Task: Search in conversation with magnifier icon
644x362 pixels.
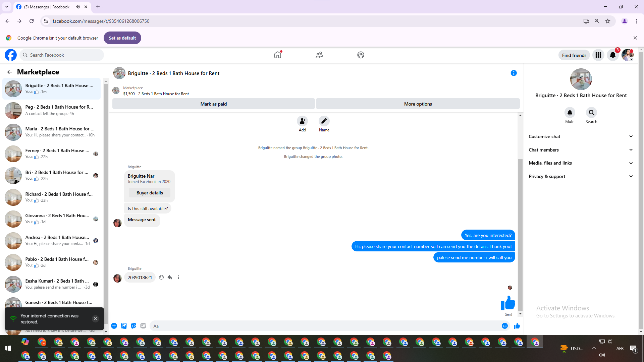Action: pyautogui.click(x=592, y=113)
